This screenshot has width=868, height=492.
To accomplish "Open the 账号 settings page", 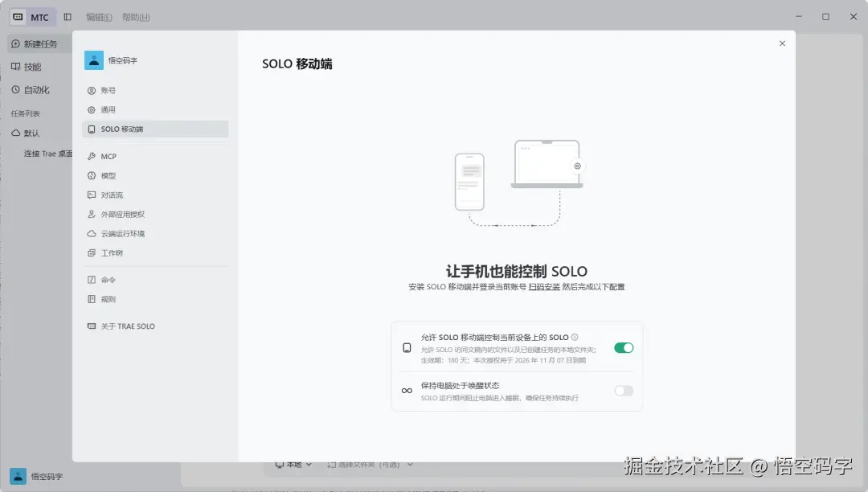I will [x=155, y=90].
